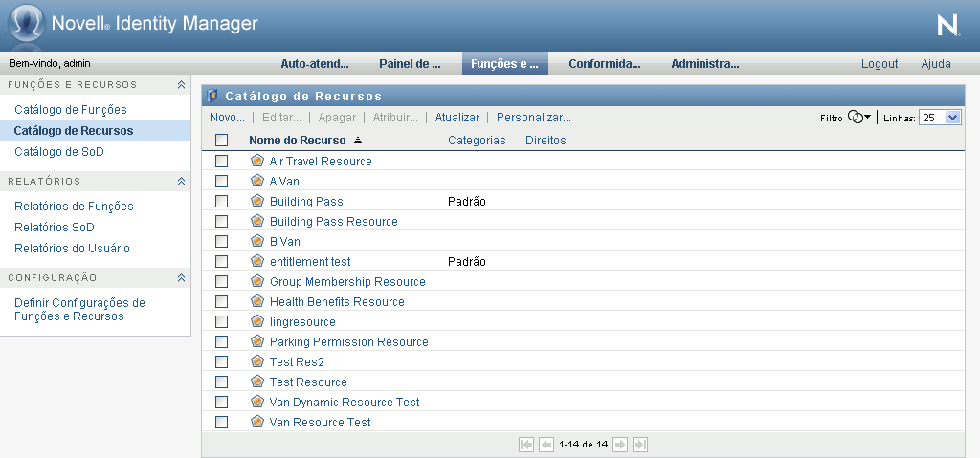Switch to the Auto-atend... tab

[x=314, y=64]
